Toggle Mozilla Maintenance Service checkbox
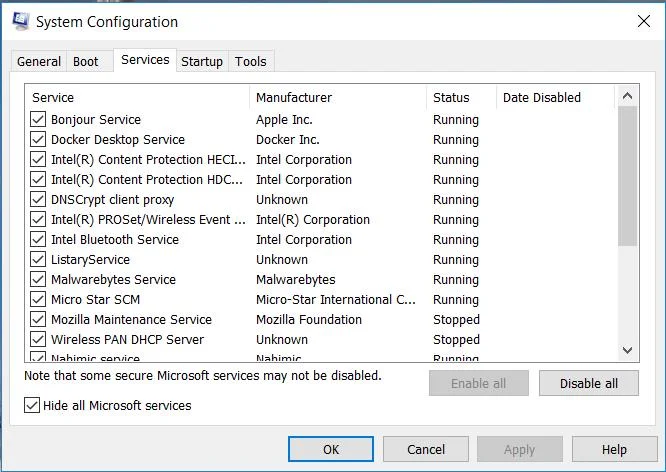 click(x=38, y=319)
